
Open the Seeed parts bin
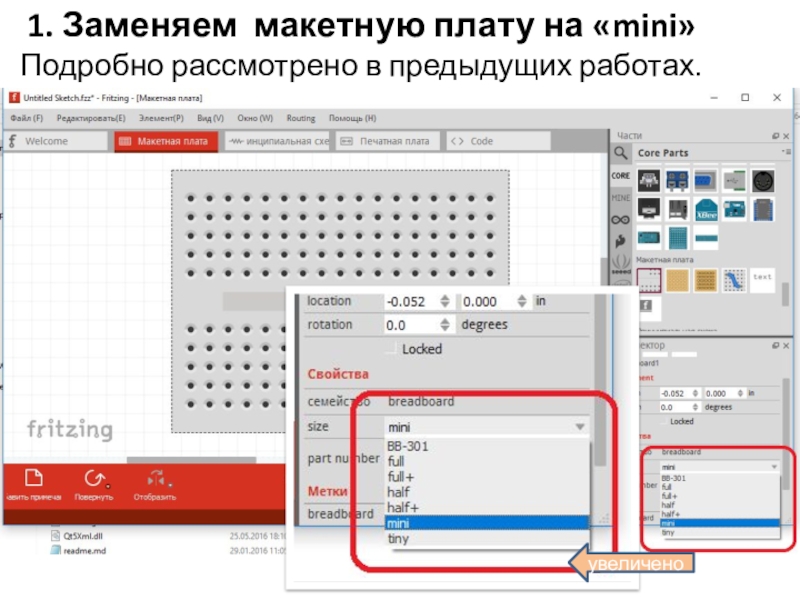621,264
